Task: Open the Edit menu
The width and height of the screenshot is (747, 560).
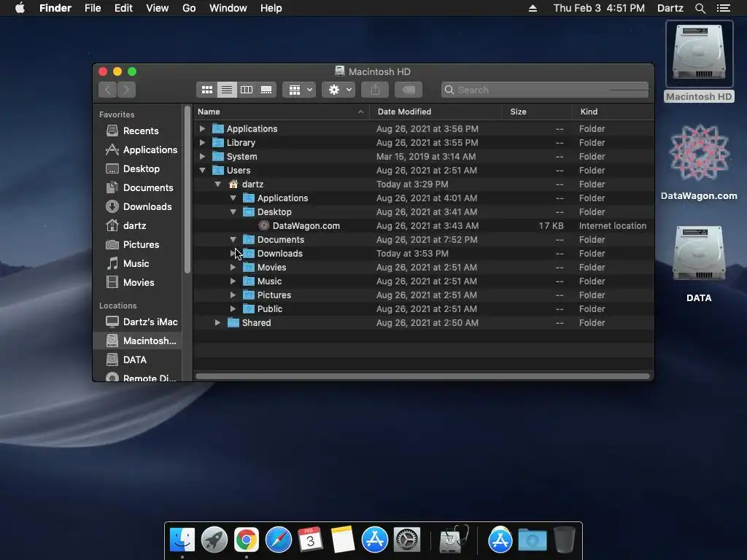Action: pyautogui.click(x=123, y=8)
